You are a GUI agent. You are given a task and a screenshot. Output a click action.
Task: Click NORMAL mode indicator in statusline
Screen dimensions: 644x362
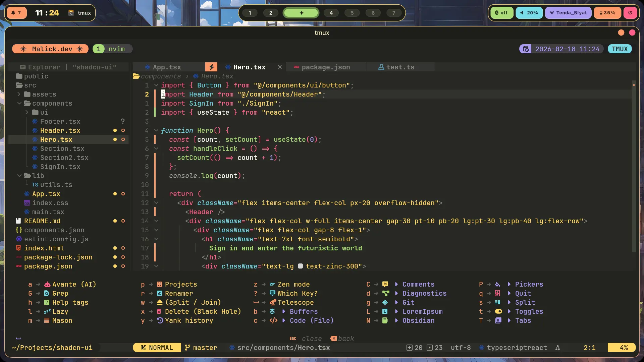pos(157,348)
